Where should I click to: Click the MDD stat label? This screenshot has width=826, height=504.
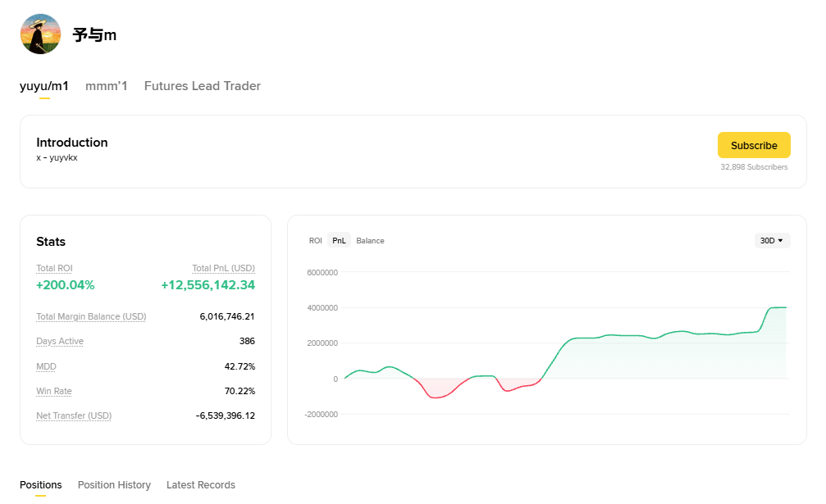coord(46,366)
